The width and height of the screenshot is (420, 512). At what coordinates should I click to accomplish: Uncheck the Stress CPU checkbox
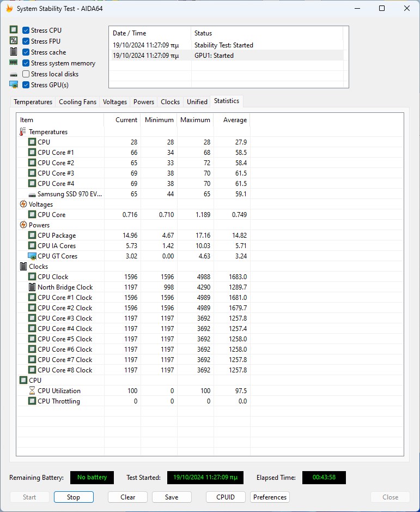[26, 31]
